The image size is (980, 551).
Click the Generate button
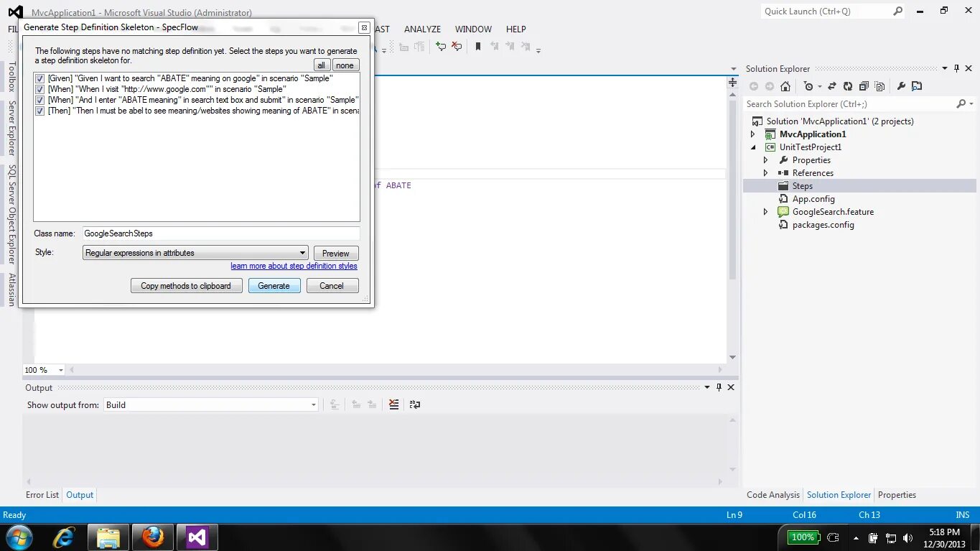point(274,286)
